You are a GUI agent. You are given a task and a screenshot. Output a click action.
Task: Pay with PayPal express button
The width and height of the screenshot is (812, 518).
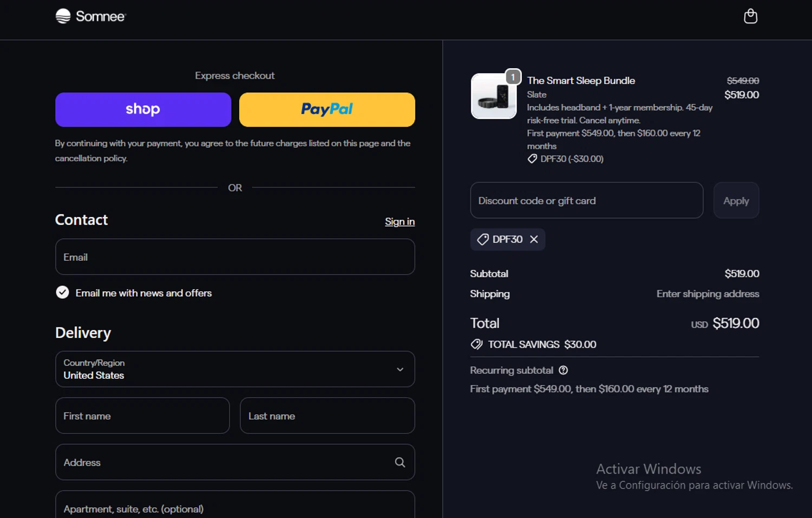pos(327,109)
